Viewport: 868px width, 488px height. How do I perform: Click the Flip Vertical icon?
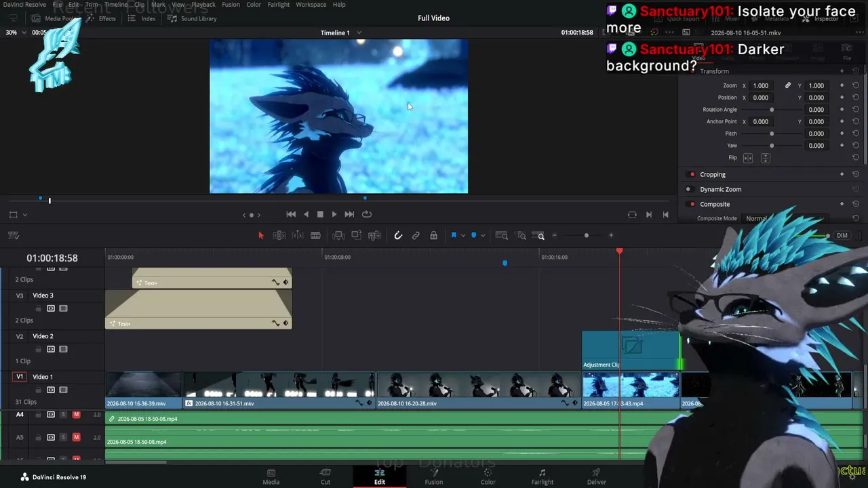[x=766, y=158]
